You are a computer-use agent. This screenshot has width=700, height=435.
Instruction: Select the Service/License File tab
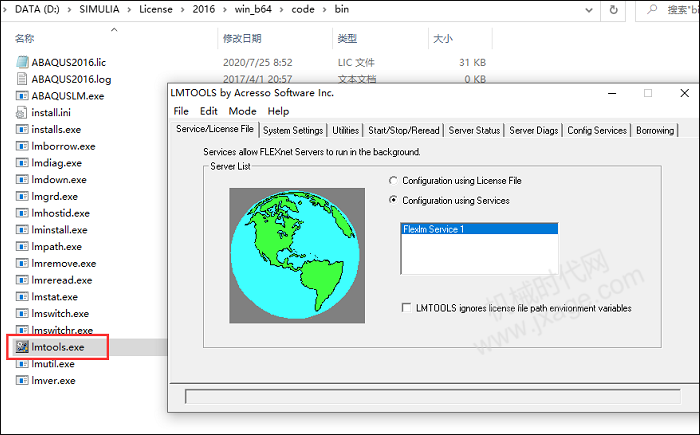click(215, 129)
